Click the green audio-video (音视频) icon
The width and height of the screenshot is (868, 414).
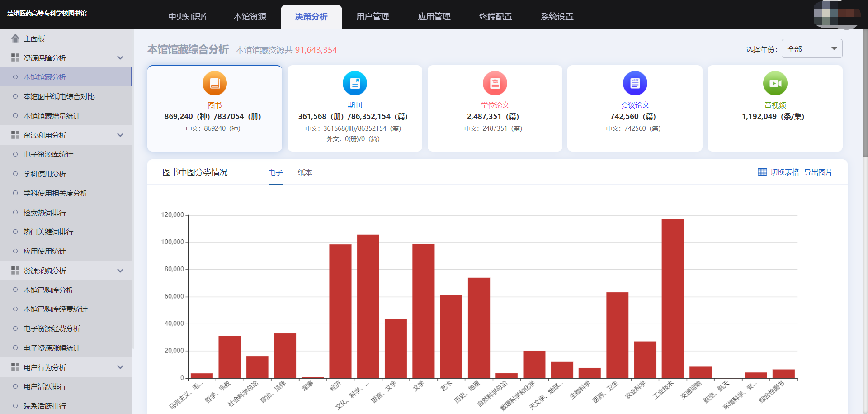point(775,83)
